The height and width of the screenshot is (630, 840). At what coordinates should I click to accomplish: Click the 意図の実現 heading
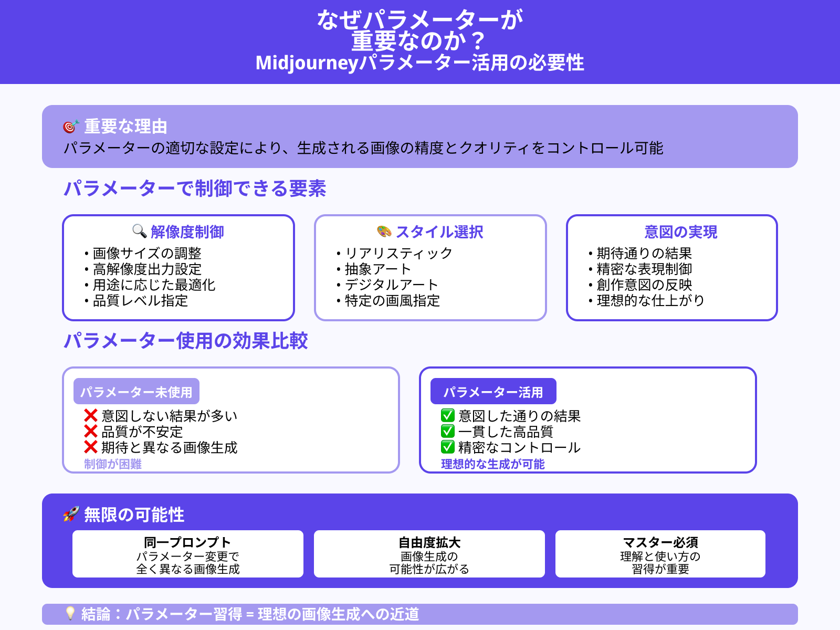click(681, 232)
